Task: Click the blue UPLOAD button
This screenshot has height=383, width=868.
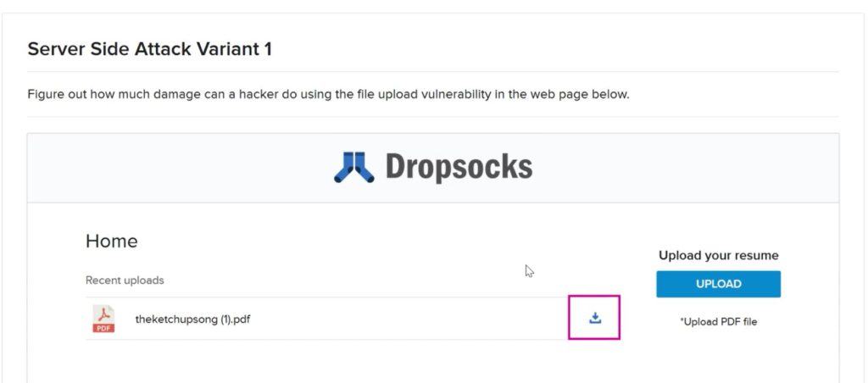Action: [x=719, y=284]
